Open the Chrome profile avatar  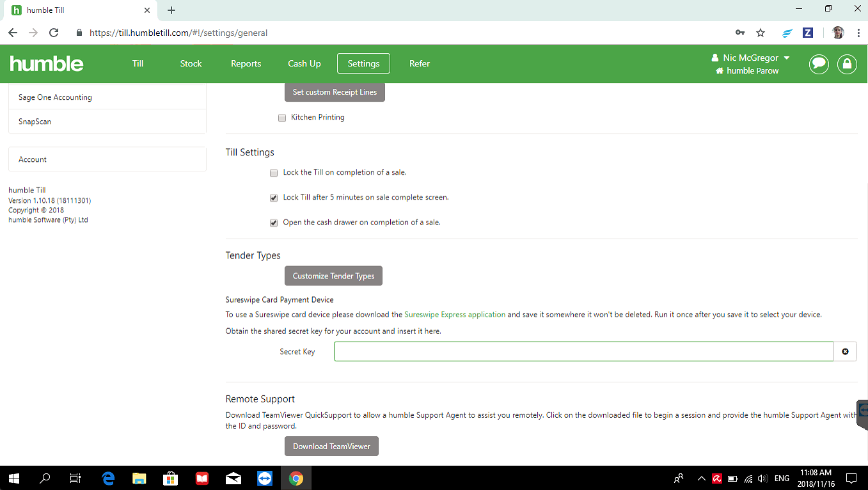[x=838, y=33]
